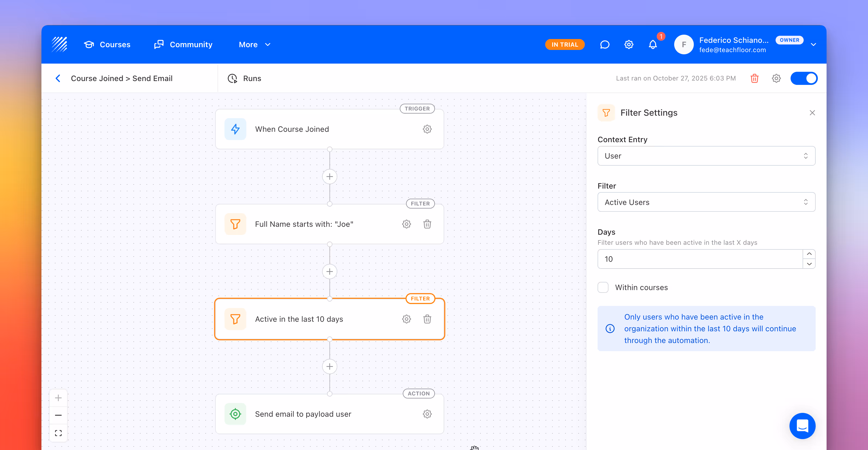
Task: Open the Context Entry dropdown showing User
Action: 706,156
